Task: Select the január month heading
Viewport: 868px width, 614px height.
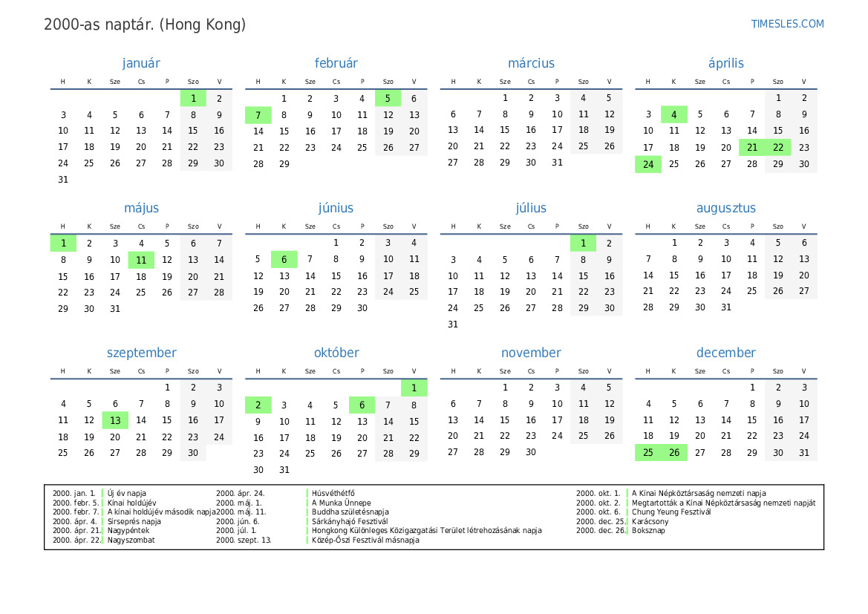Action: click(141, 63)
